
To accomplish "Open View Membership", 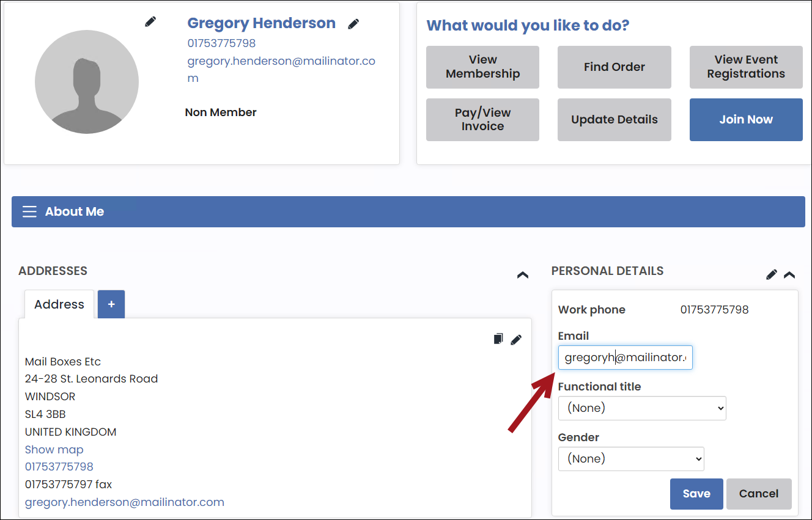I will click(482, 67).
